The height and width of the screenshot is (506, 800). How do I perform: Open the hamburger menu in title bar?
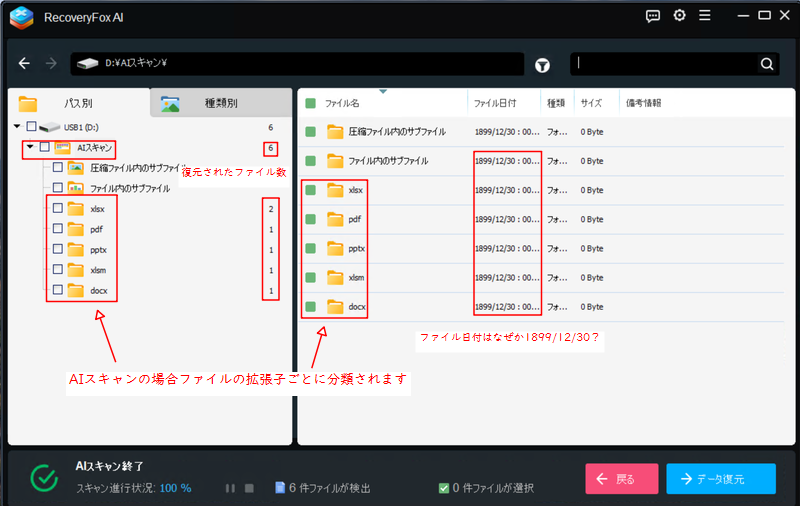[x=706, y=16]
